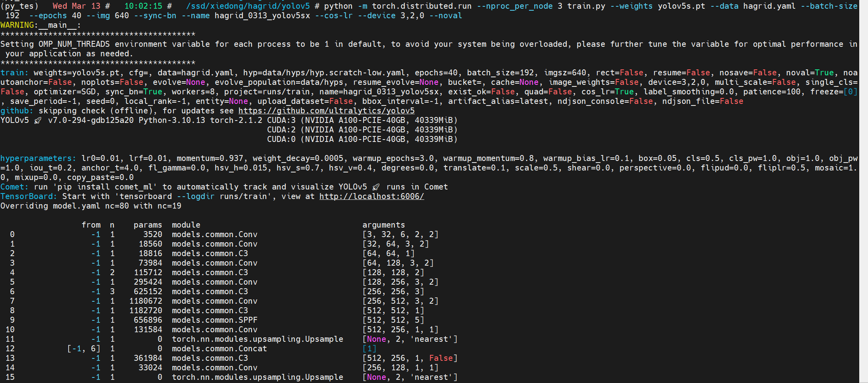Click the 'Wed Mar 13' prompt date

[x=77, y=6]
